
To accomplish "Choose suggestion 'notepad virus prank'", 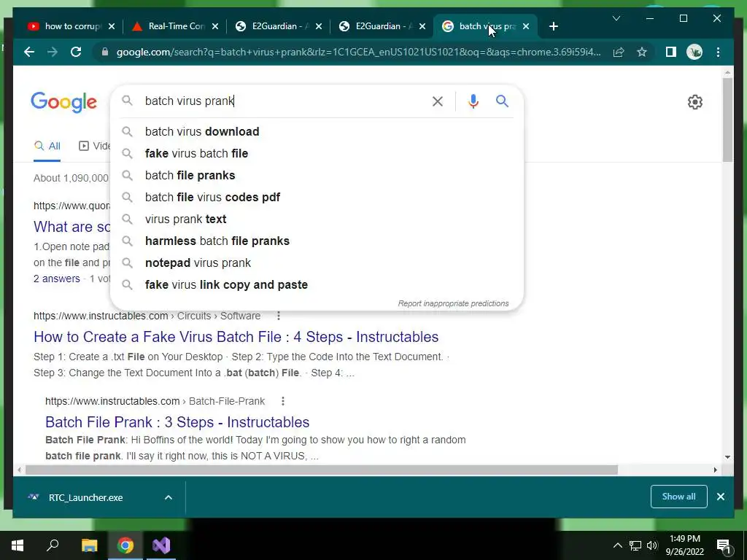I will [x=317, y=262].
